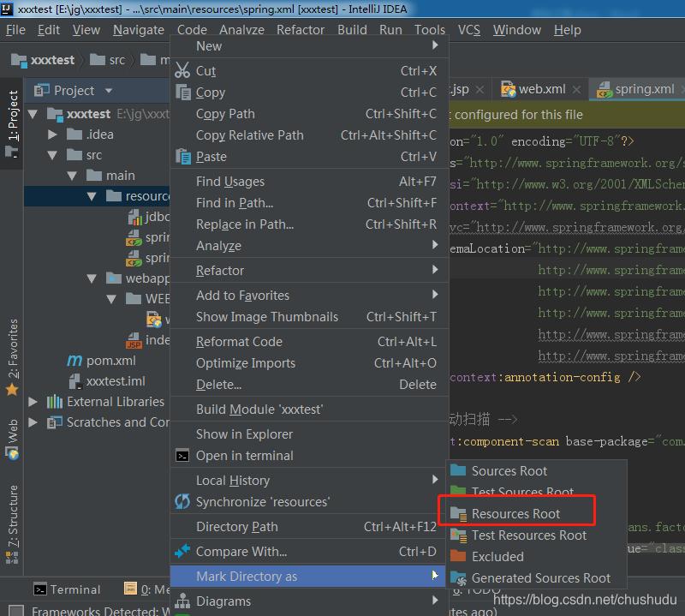Click the Compare With arrows icon
Image resolution: width=685 pixels, height=616 pixels.
[x=182, y=551]
